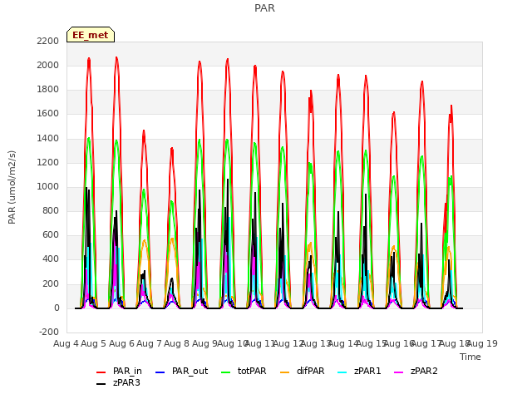Click the magenta zPAR2 legend swatch
This screenshot has width=532, height=399.
[399, 372]
